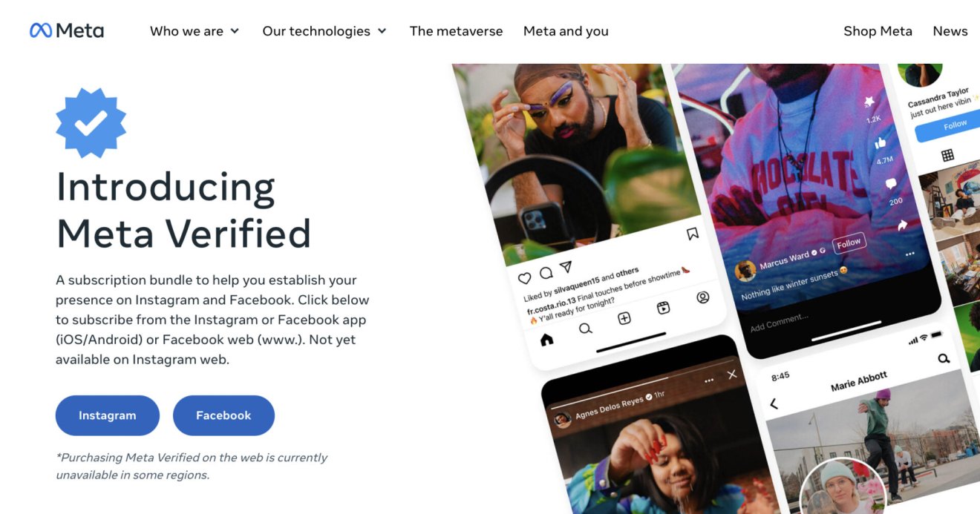Open the Shop Meta link
Image resolution: width=980 pixels, height=514 pixels.
point(878,31)
